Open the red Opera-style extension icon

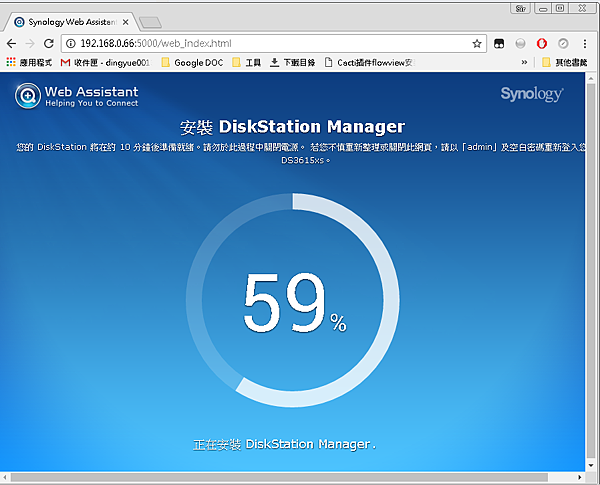point(541,44)
